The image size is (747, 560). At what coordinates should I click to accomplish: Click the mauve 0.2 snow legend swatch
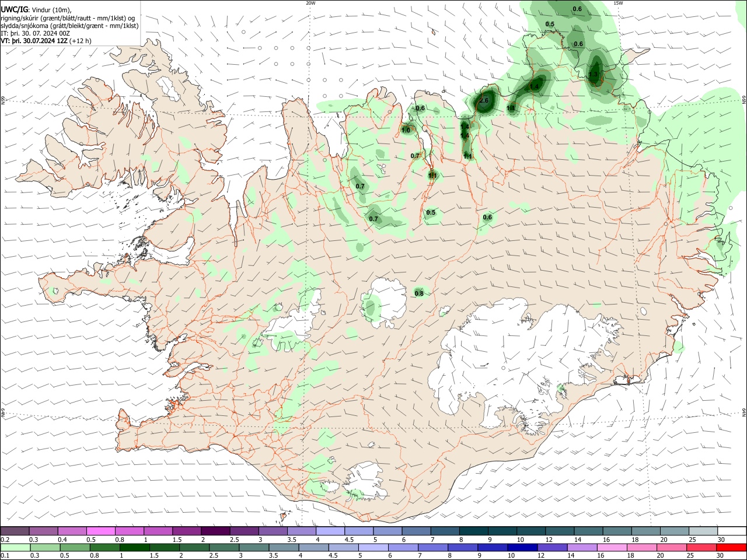[x=15, y=531]
